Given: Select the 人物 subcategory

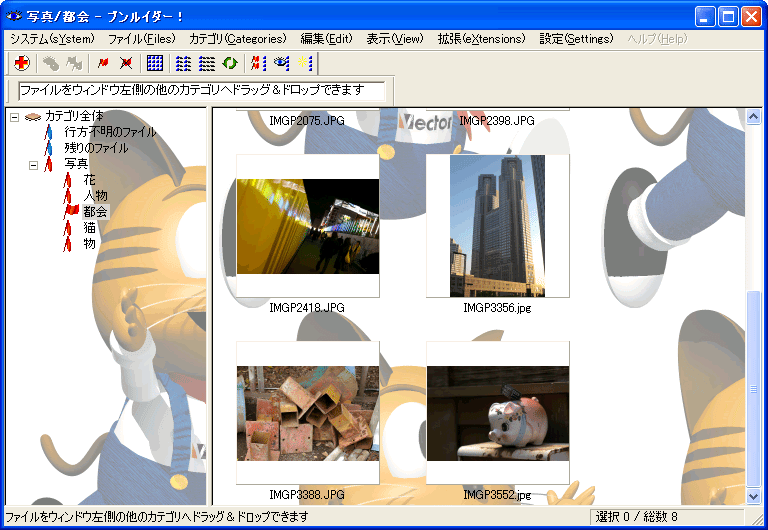Looking at the screenshot, I should (95, 195).
